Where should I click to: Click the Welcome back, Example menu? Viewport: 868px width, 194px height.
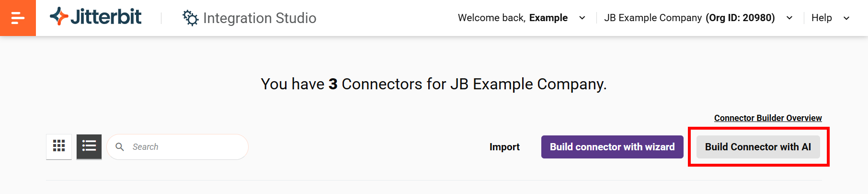tap(513, 18)
